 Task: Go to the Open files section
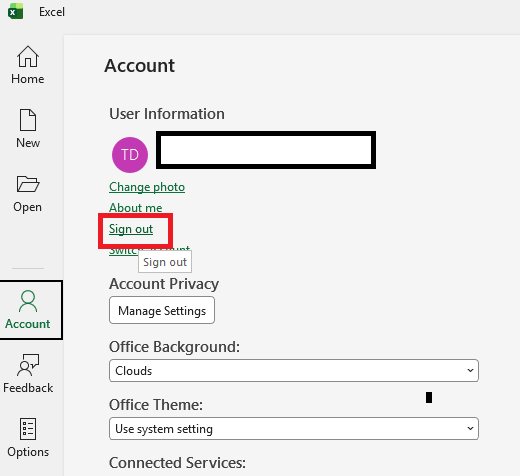click(28, 194)
